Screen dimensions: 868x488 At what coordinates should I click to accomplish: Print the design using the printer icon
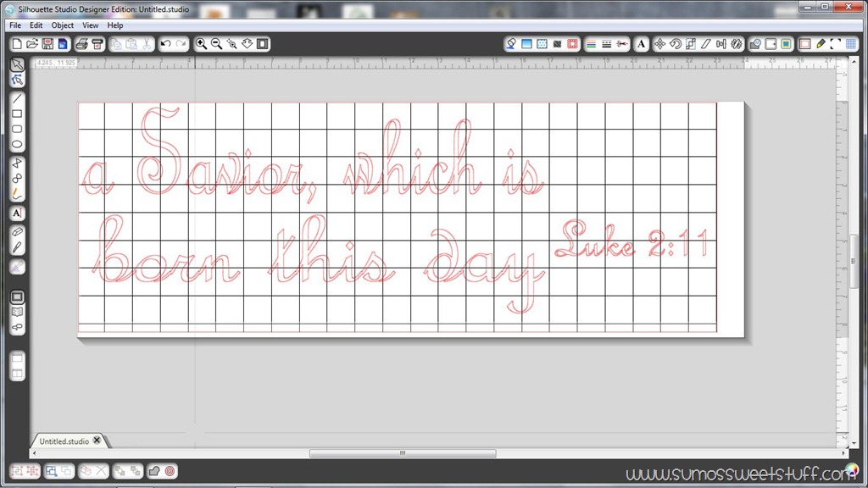coord(82,44)
